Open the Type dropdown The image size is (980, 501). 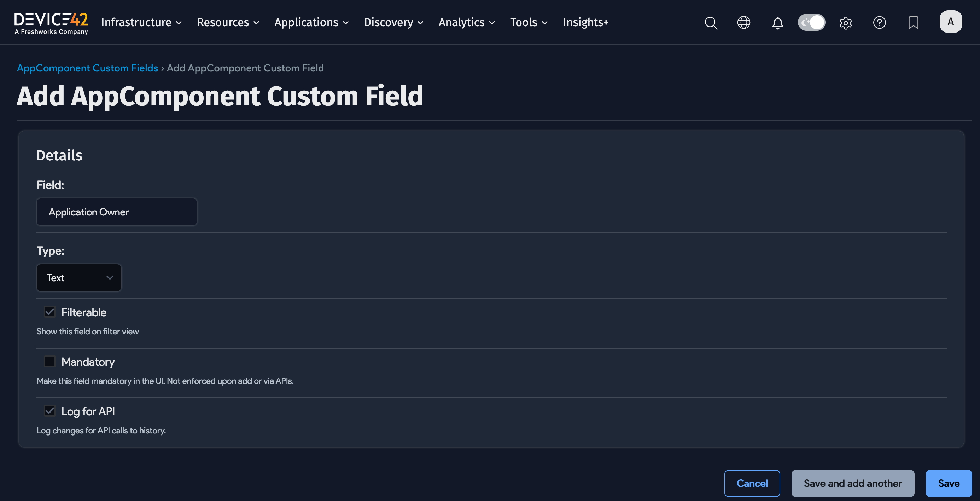(x=79, y=277)
